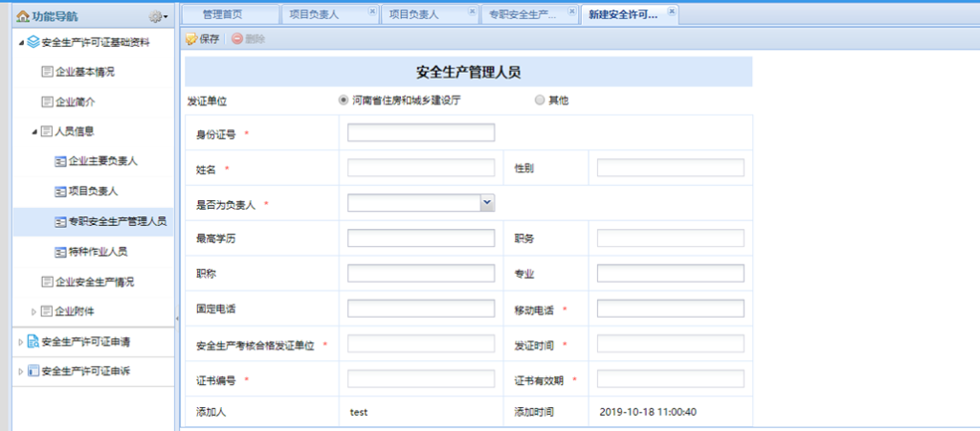The width and height of the screenshot is (980, 431).
Task: Click the 性别 input field
Action: tap(671, 168)
